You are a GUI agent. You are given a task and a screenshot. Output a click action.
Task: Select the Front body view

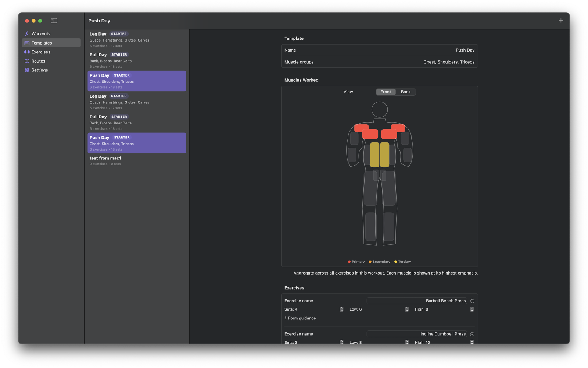point(386,92)
